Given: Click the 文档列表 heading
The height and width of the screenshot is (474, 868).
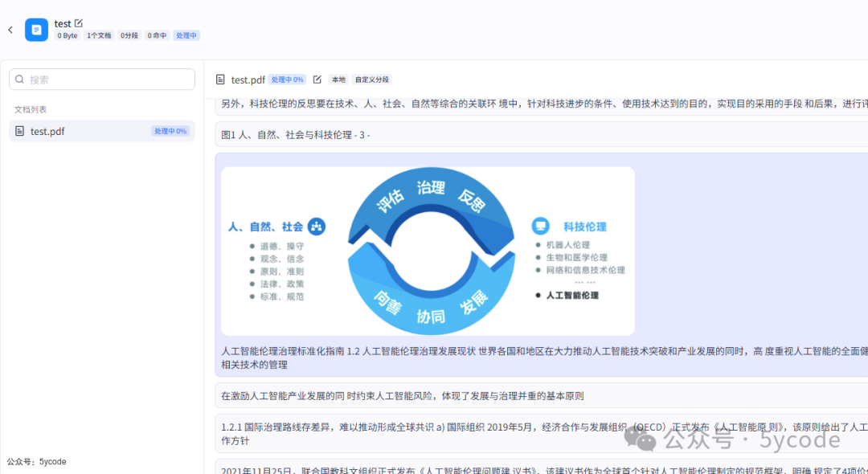Looking at the screenshot, I should pos(31,109).
